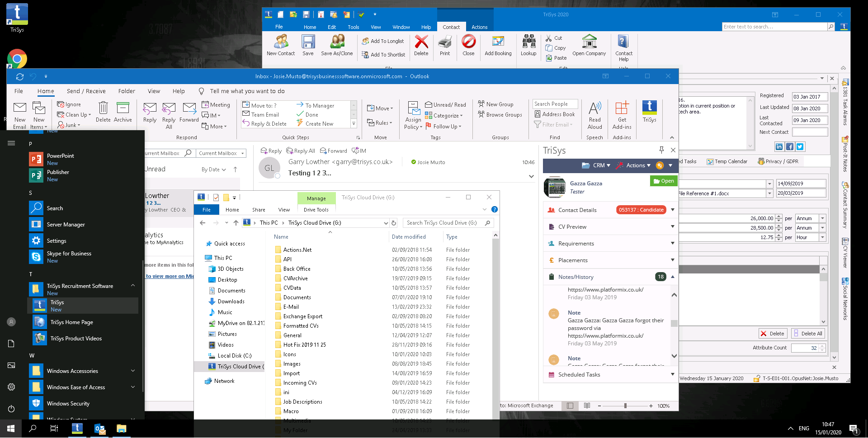Click Search TriSys Cloud Drive box
Screen dimensions: 868x438
coord(448,223)
